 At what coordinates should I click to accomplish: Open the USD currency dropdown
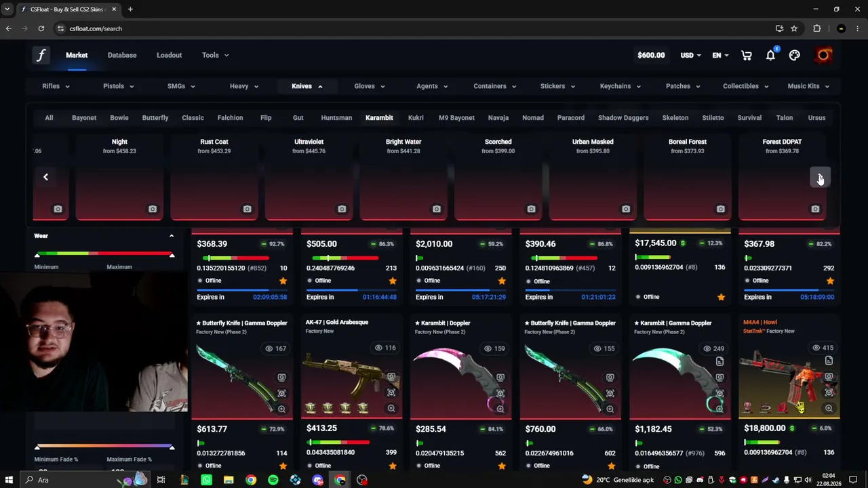(691, 55)
